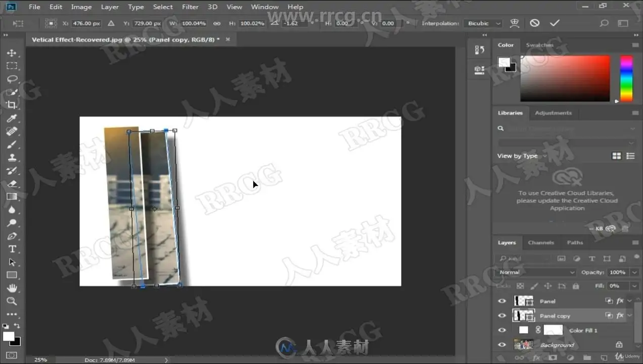This screenshot has width=643, height=364.
Task: Open the Interpolation Bicubic dropdown
Action: point(484,23)
